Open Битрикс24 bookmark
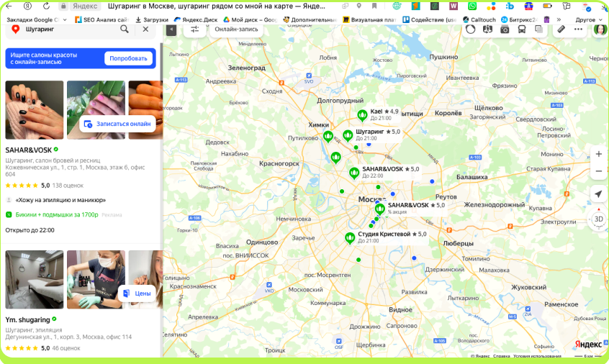Screen dimensions: 609x364 [519, 20]
